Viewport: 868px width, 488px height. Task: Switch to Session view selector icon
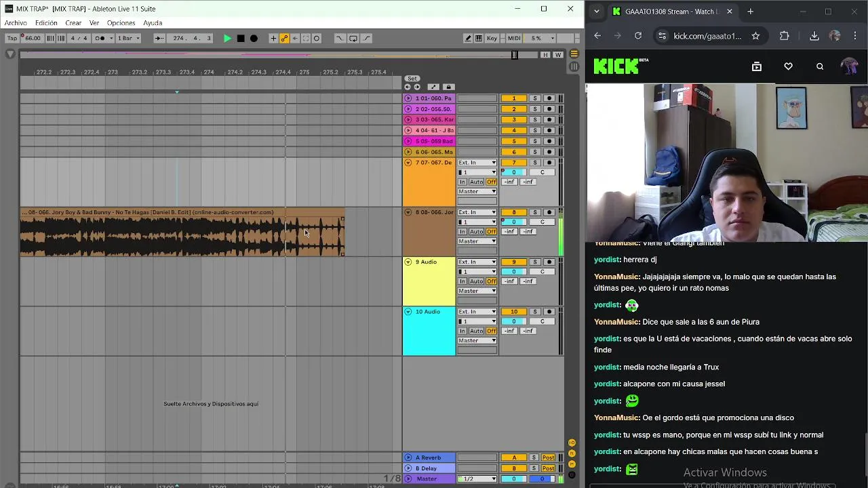coord(574,66)
